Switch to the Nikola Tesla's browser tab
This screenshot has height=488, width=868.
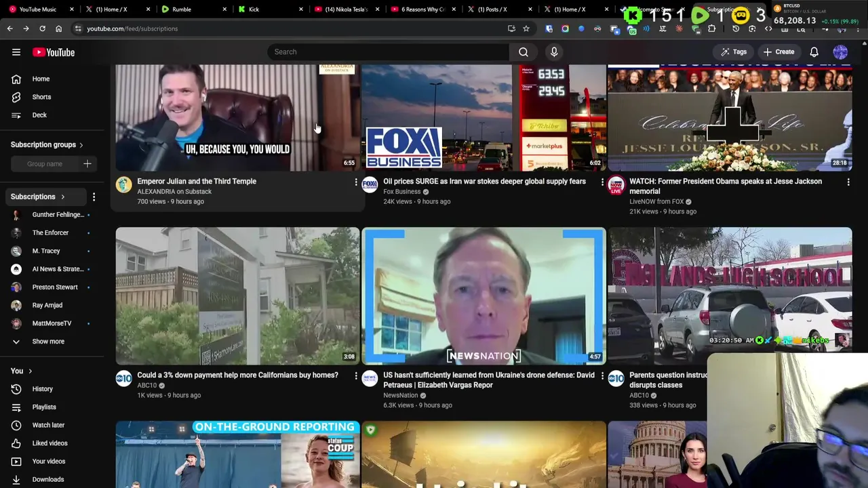click(x=346, y=9)
